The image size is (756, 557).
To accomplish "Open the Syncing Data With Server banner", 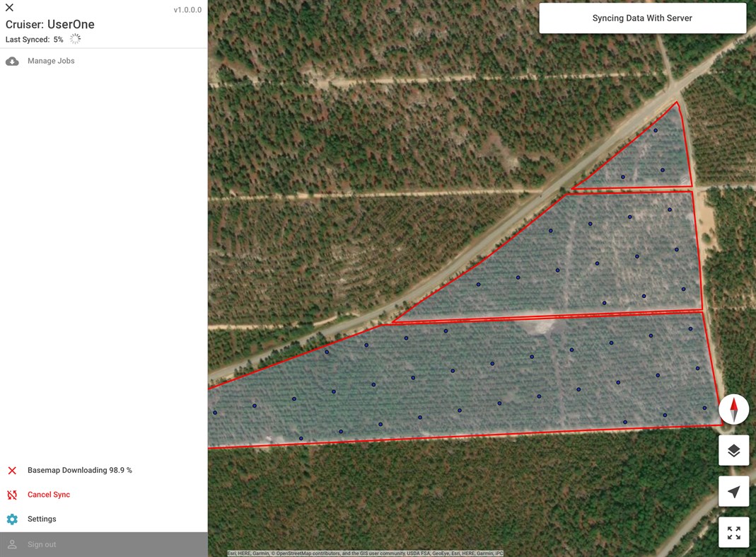I will click(x=642, y=18).
